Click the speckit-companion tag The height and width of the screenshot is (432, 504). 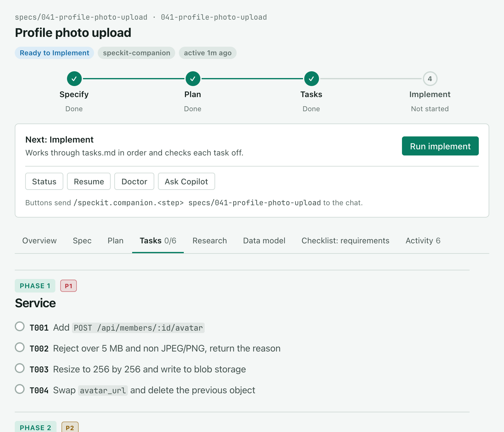(x=136, y=53)
